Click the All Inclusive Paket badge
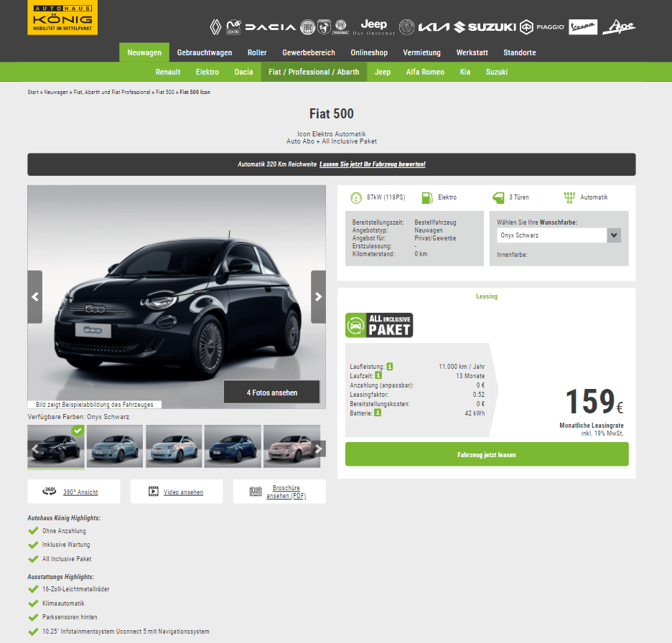Image resolution: width=672 pixels, height=643 pixels. tap(379, 325)
